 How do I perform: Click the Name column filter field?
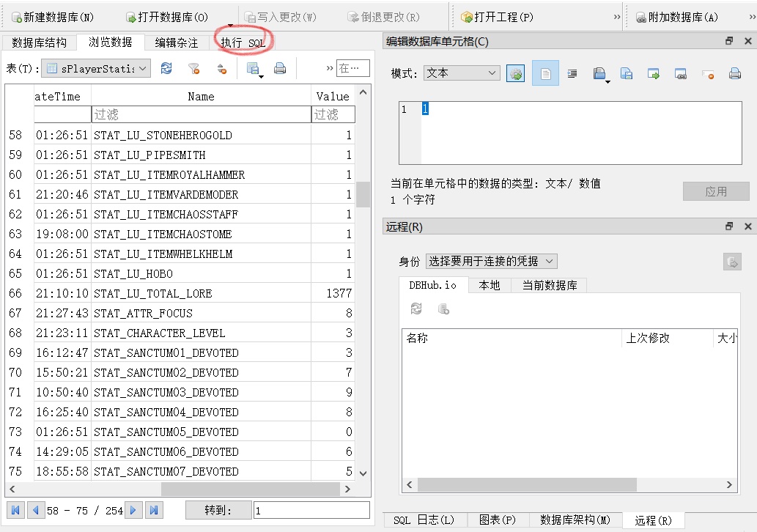[x=202, y=114]
